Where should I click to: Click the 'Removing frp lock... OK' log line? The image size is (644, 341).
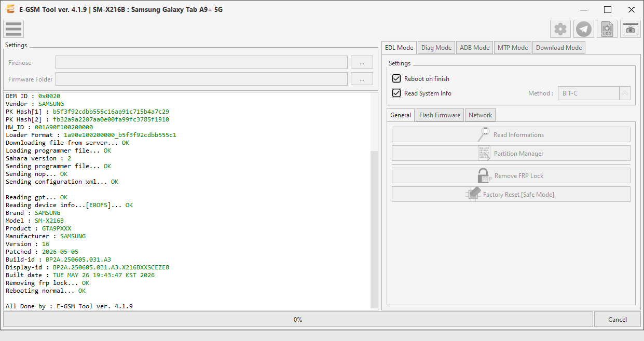(47, 283)
